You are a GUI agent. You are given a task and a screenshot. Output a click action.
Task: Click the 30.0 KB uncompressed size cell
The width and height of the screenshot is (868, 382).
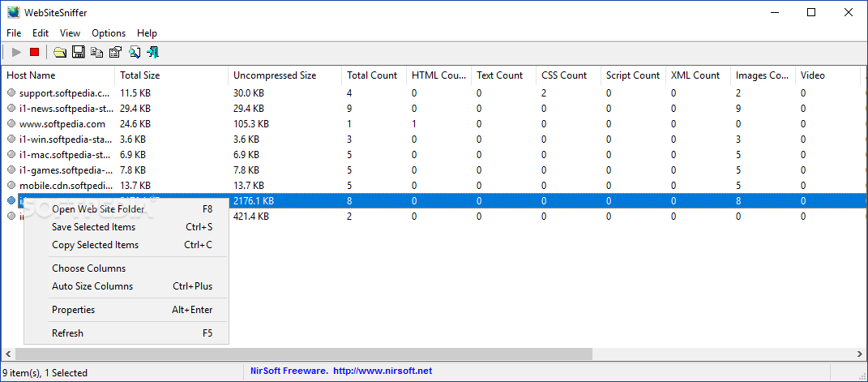click(249, 93)
